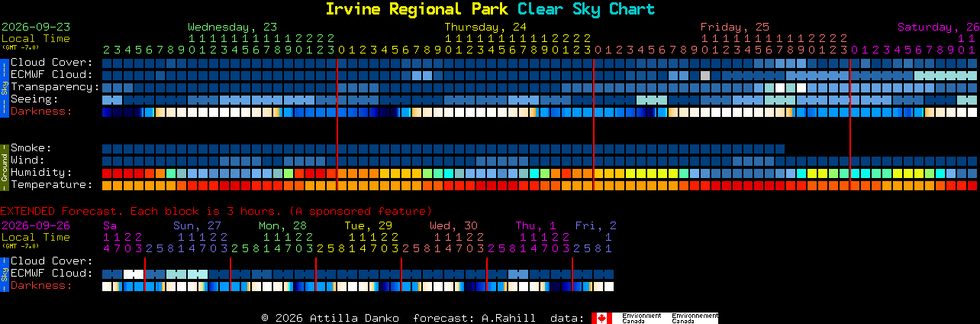Click the Wind row label
Image resolution: width=980 pixels, height=324 pixels.
pyautogui.click(x=27, y=160)
